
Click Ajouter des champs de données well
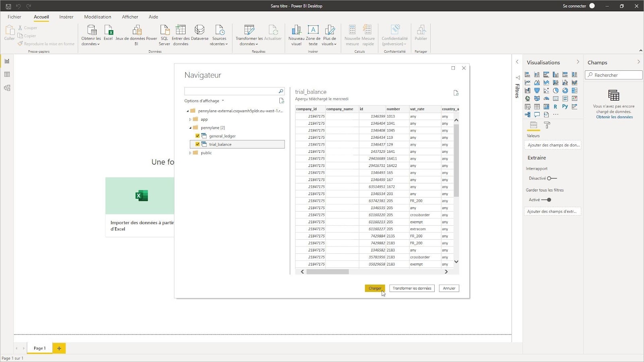click(553, 145)
